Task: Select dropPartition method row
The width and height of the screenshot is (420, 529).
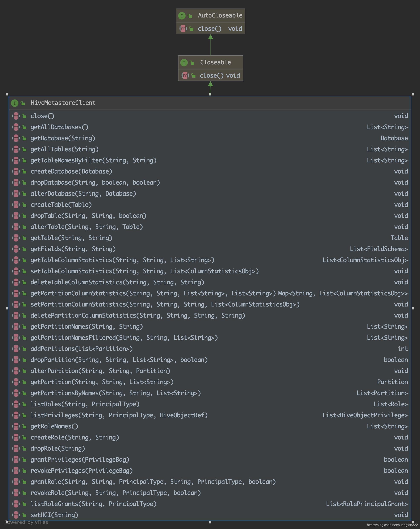Action: [210, 360]
